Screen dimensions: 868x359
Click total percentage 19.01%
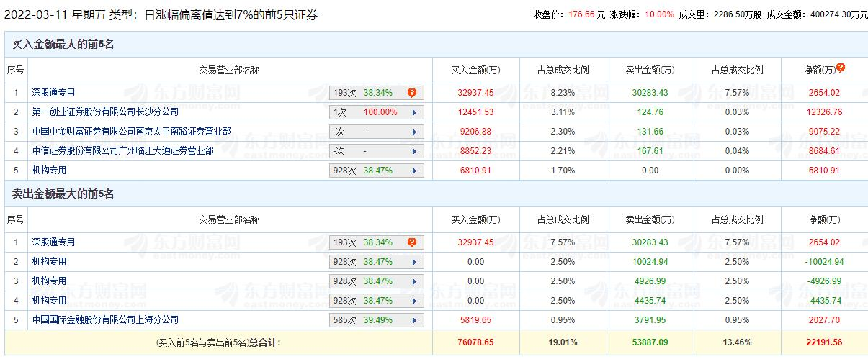tap(563, 343)
